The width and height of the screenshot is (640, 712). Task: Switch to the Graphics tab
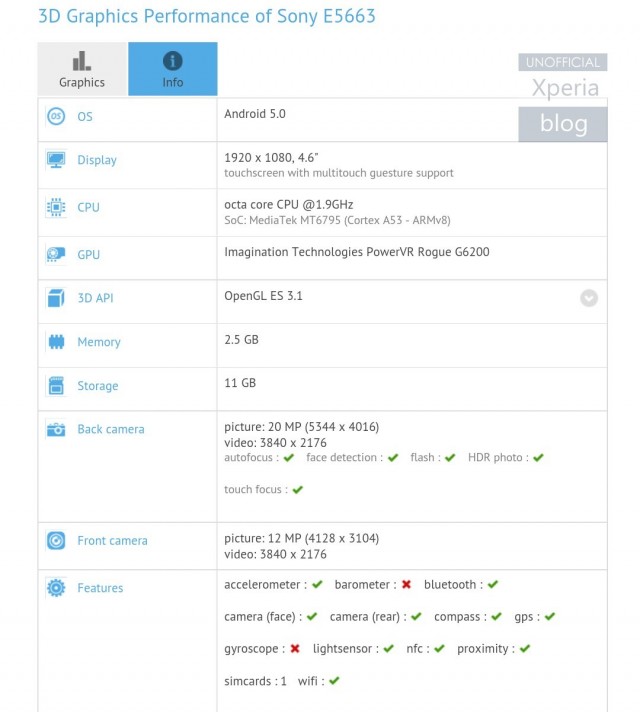82,69
